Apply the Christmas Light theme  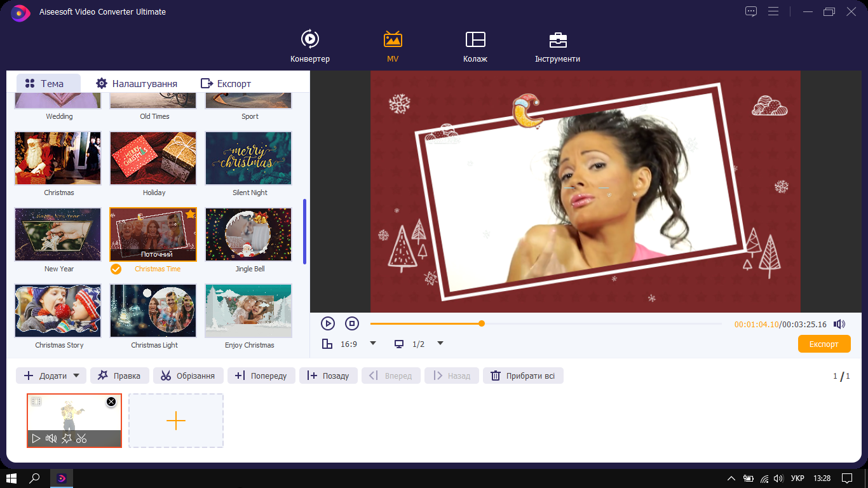point(153,311)
